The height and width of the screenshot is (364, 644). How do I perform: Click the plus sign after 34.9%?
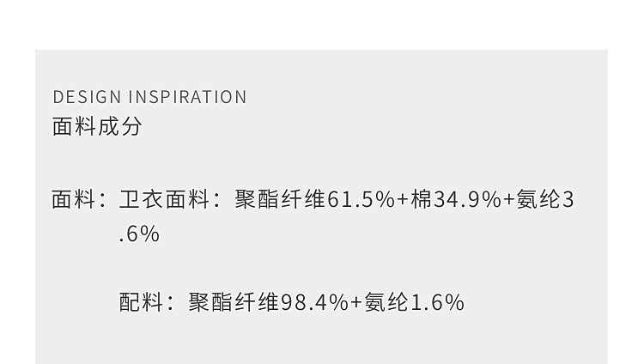pyautogui.click(x=508, y=200)
